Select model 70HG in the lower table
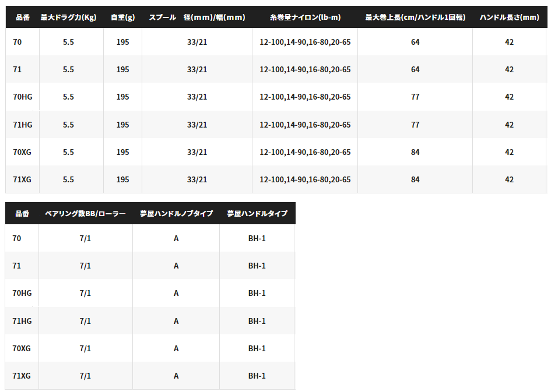Image resolution: width=551 pixels, height=392 pixels. pyautogui.click(x=22, y=293)
